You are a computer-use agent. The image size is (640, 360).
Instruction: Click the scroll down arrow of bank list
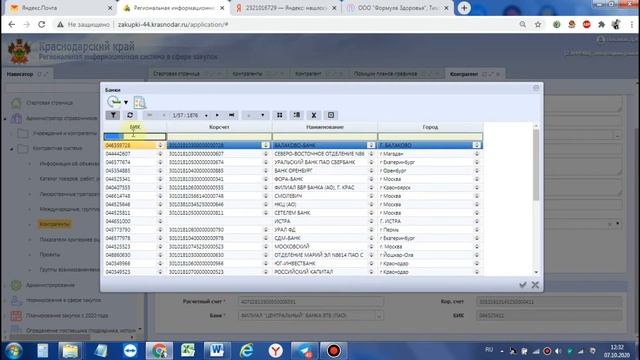536,272
